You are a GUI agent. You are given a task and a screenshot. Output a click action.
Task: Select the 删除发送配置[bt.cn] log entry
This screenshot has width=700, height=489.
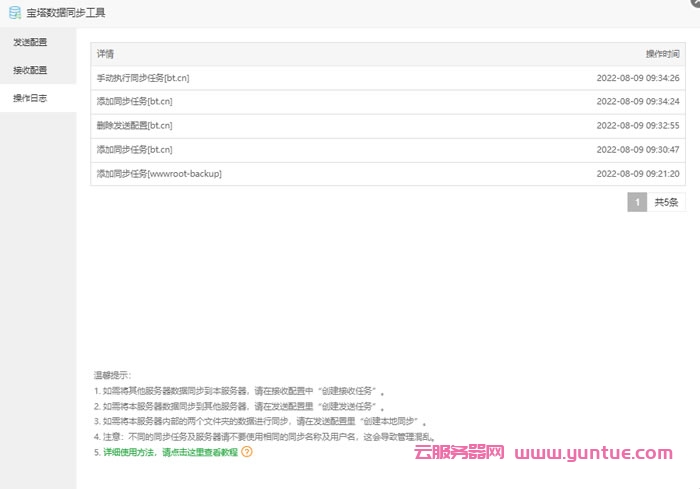[134, 125]
